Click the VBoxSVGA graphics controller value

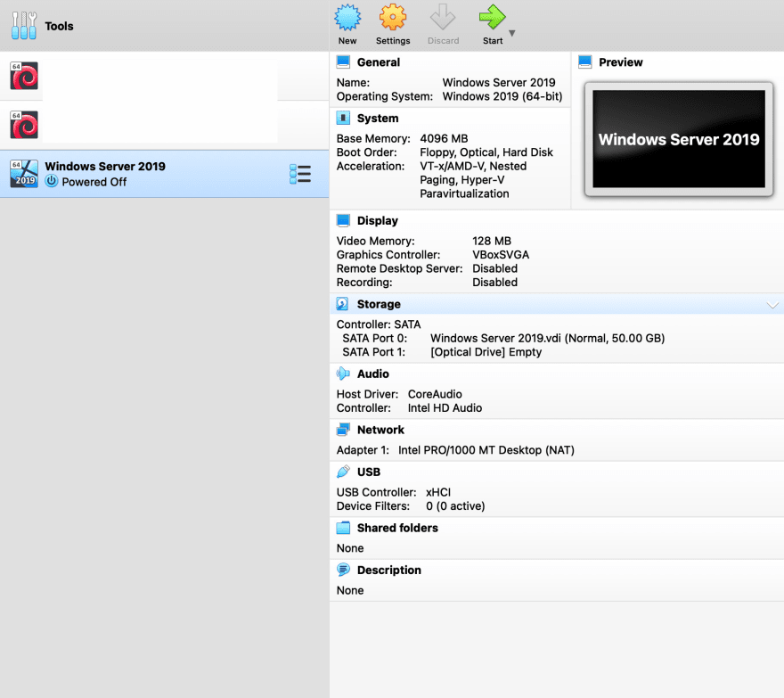coord(501,255)
